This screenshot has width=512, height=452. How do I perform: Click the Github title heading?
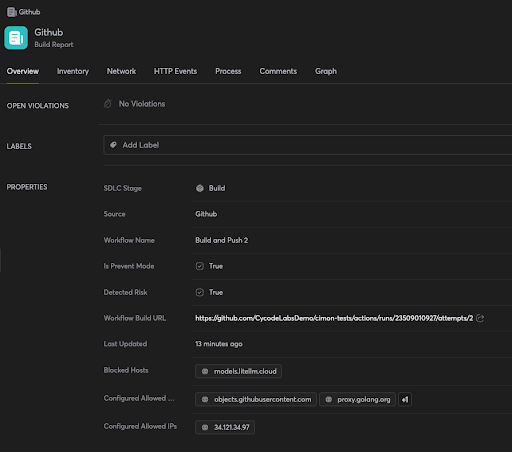pyautogui.click(x=49, y=32)
